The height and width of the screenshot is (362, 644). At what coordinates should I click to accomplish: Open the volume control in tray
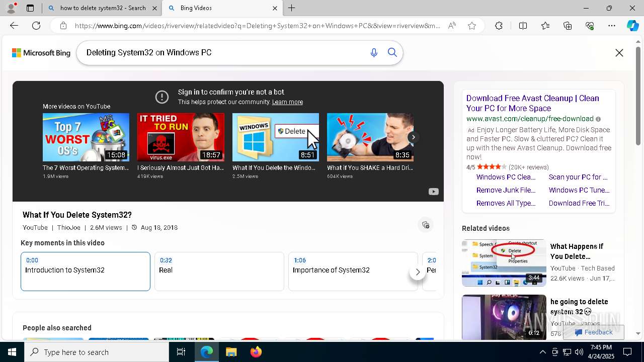click(x=579, y=352)
